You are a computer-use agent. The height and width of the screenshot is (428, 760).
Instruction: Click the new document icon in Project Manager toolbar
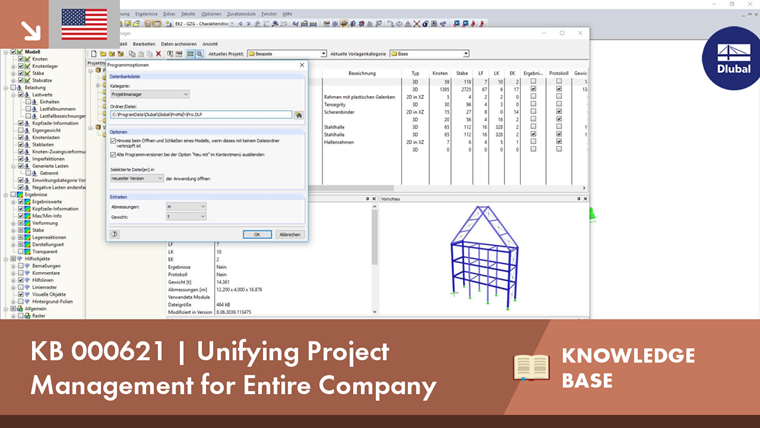94,54
